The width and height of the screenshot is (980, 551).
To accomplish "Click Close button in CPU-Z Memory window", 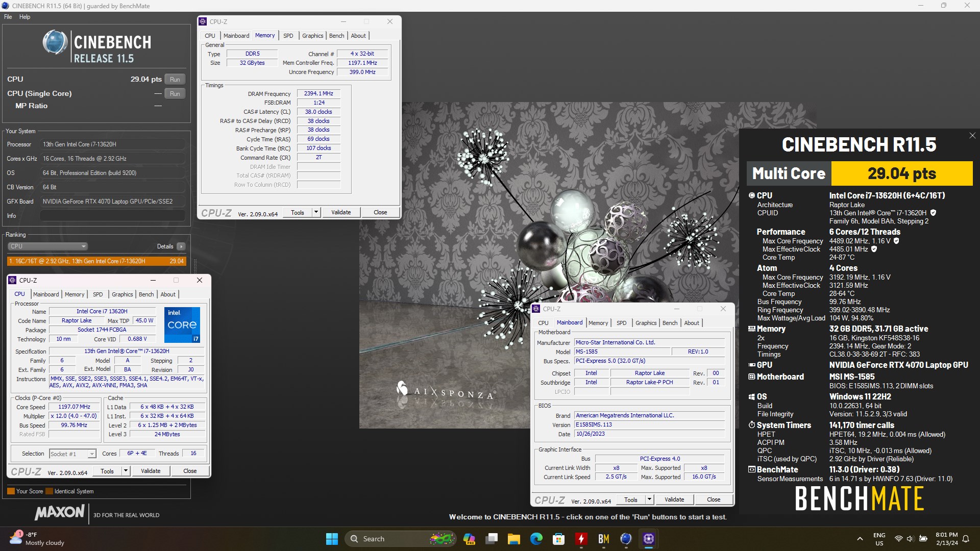I will [380, 212].
